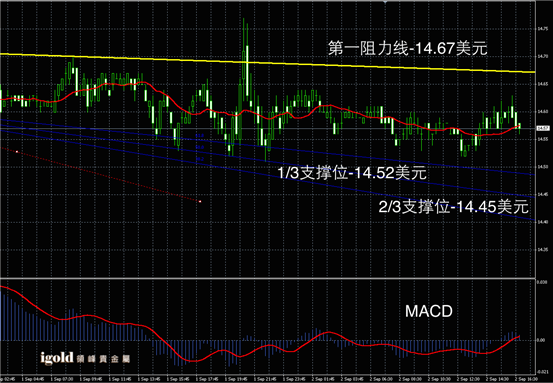Click the 1 Sep 07:30 time axis label
The image size is (553, 383).
coord(63,379)
